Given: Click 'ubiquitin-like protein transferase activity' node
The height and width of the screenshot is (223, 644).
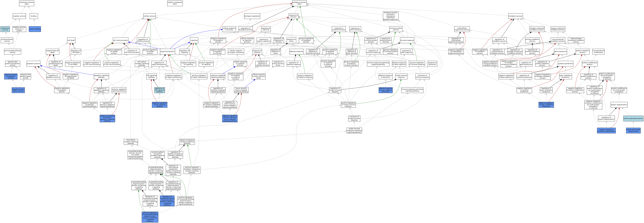Looking at the screenshot, I should point(12,64).
